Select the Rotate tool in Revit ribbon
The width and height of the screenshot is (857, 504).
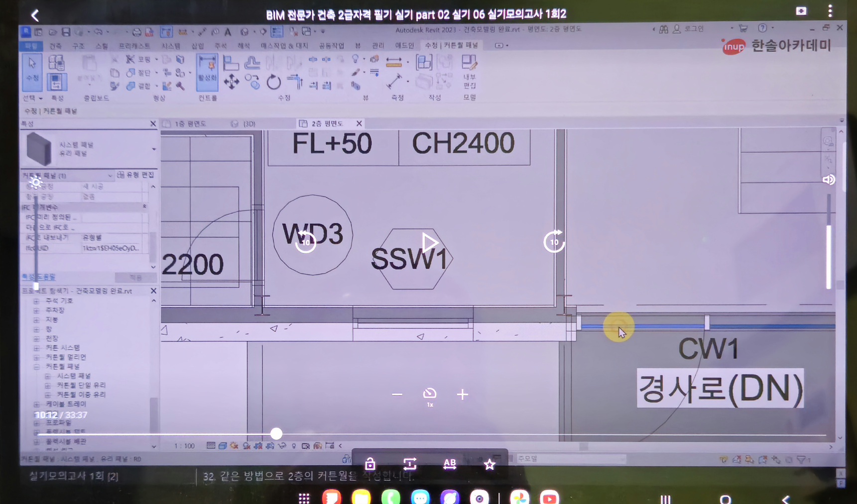pos(273,82)
